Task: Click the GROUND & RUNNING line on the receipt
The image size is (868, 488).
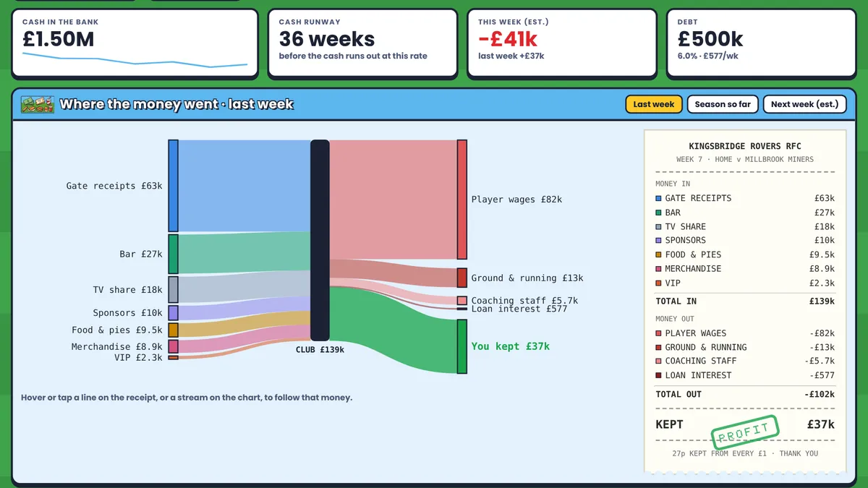Action: coord(745,347)
